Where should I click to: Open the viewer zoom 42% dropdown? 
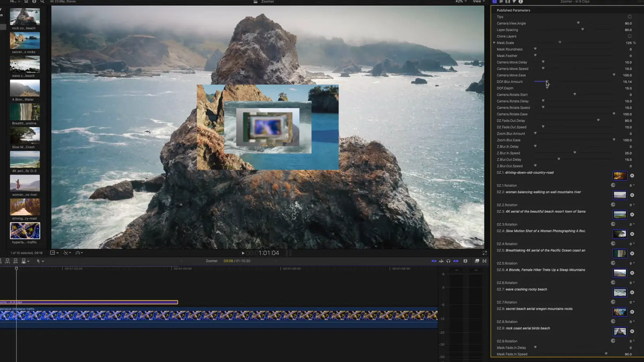pos(461,2)
